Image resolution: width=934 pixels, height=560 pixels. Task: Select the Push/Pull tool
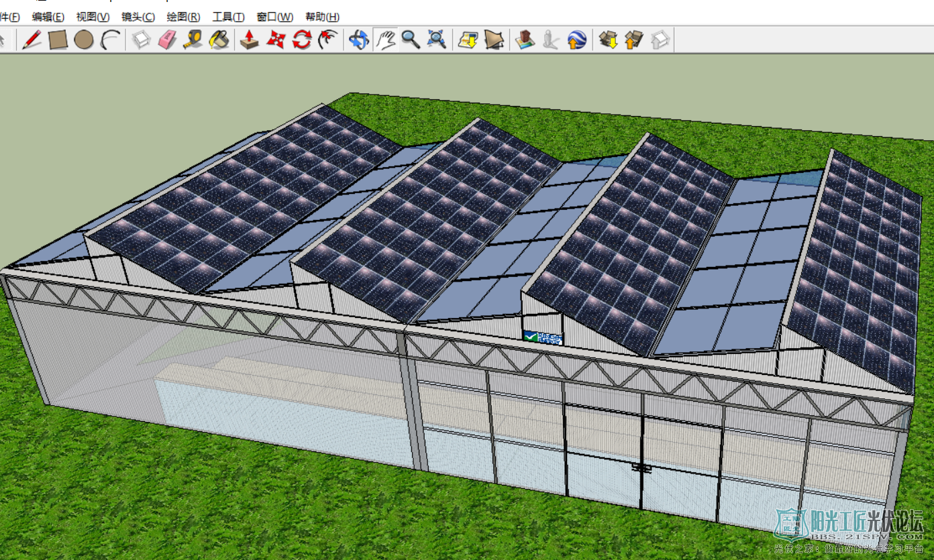[x=250, y=40]
